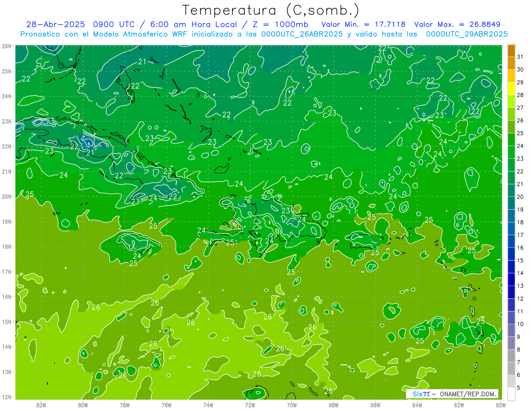This screenshot has width=532, height=411.
Task: Select the purple color bar segment between 9 and 10
Action: [511, 330]
